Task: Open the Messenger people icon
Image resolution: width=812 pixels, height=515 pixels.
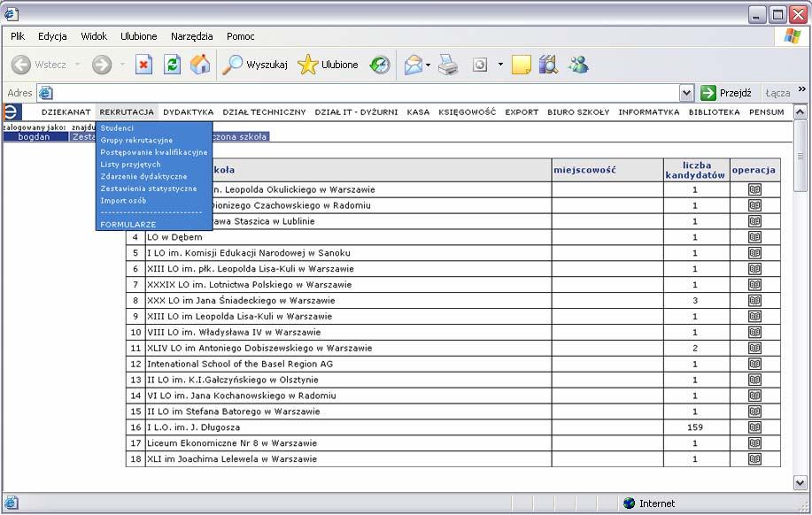Action: [578, 65]
